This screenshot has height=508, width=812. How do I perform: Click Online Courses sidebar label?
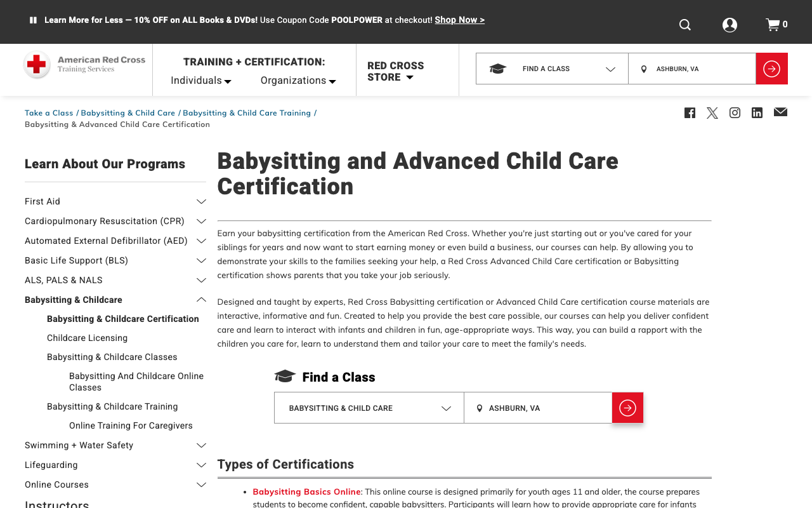point(56,485)
